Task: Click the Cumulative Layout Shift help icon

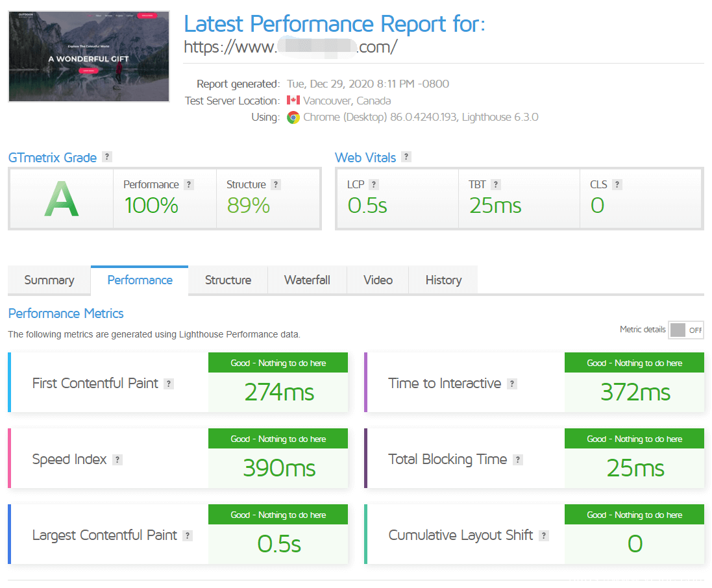Action: pos(543,535)
